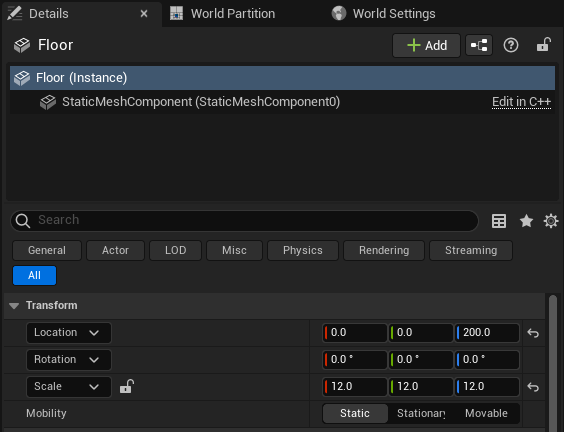
Task: Show only favorites with the star icon
Action: [526, 221]
